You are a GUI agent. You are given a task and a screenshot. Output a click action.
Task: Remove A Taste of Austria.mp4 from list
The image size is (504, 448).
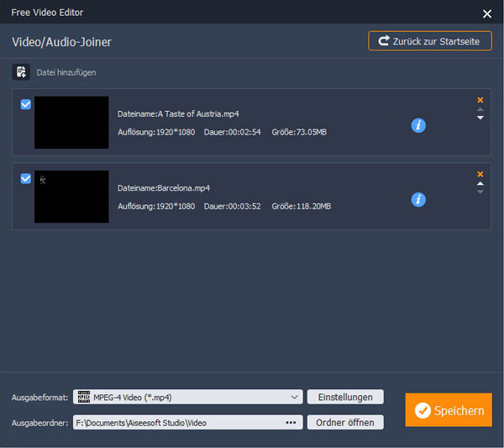click(480, 99)
